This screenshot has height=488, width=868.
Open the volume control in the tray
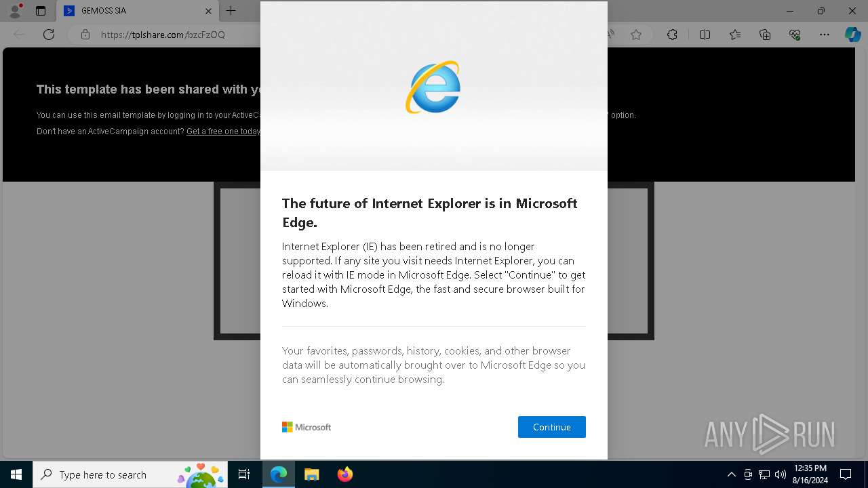[780, 474]
